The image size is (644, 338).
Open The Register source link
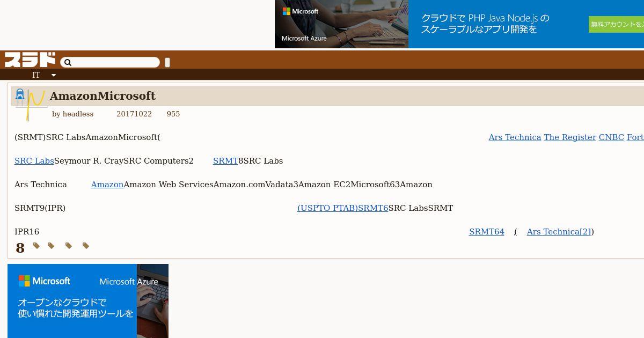tap(570, 137)
